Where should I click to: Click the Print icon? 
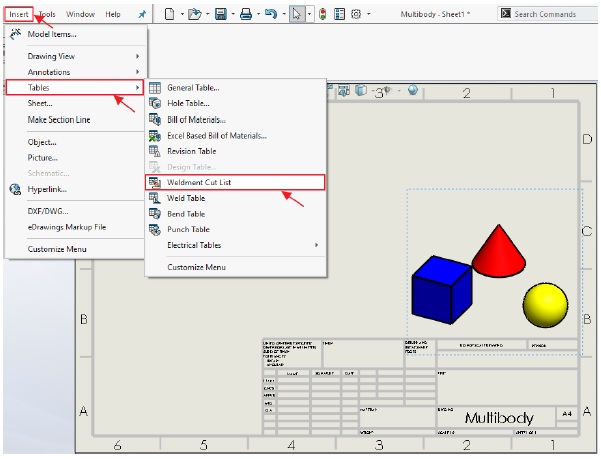point(246,14)
